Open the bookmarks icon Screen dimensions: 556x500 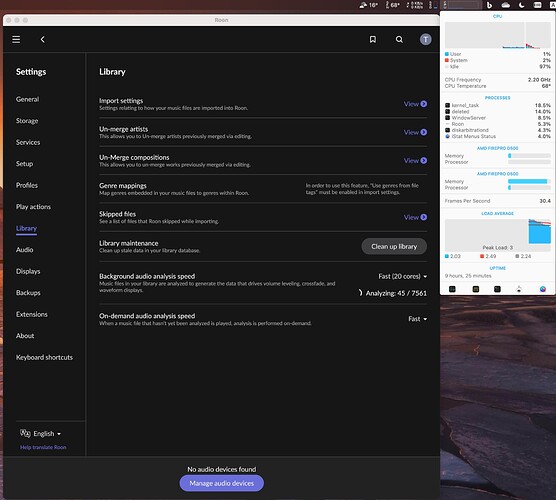click(x=373, y=39)
